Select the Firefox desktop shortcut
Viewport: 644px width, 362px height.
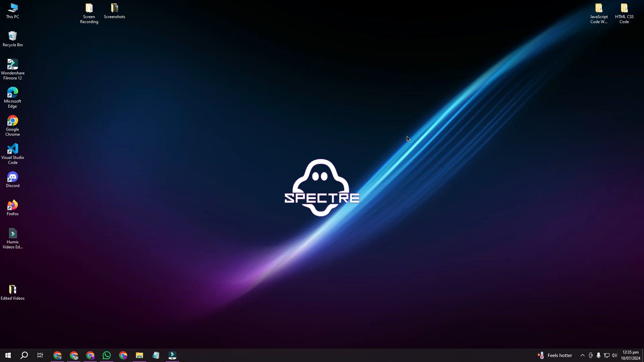point(12,208)
